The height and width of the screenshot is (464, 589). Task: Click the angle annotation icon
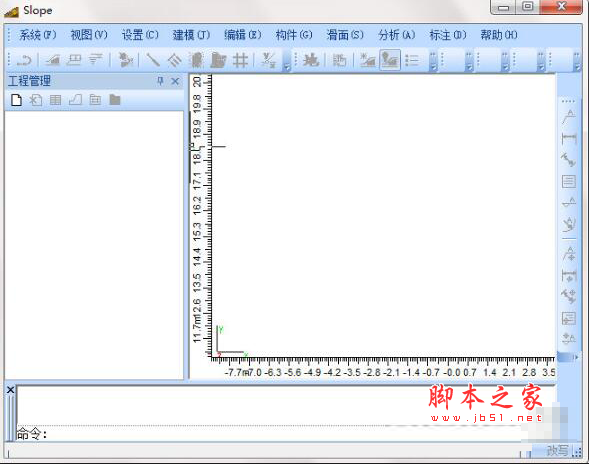click(x=569, y=224)
